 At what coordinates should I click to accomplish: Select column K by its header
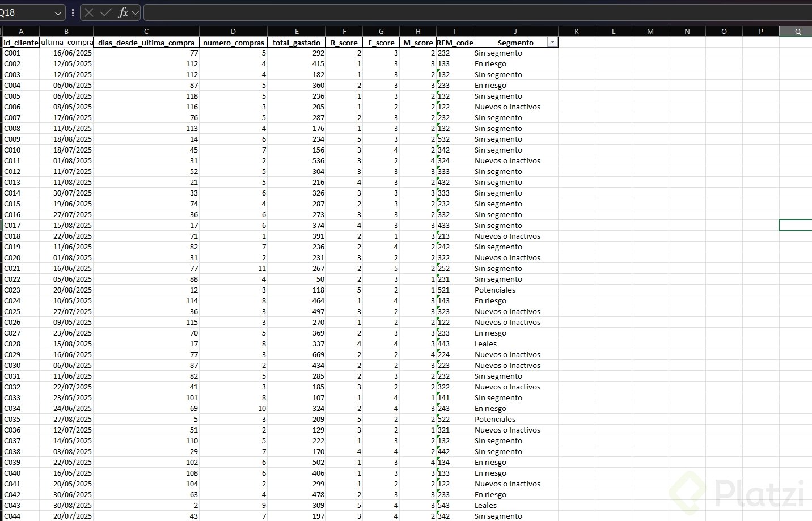[x=577, y=32]
